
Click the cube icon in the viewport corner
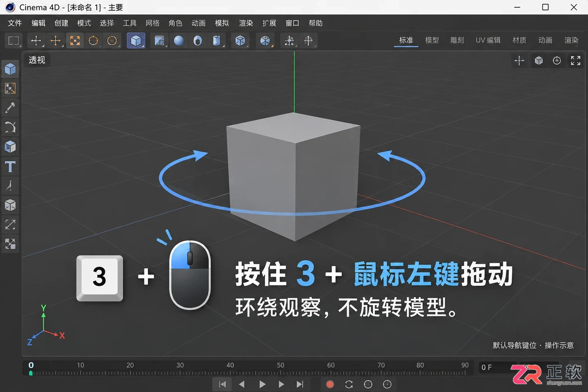click(539, 60)
